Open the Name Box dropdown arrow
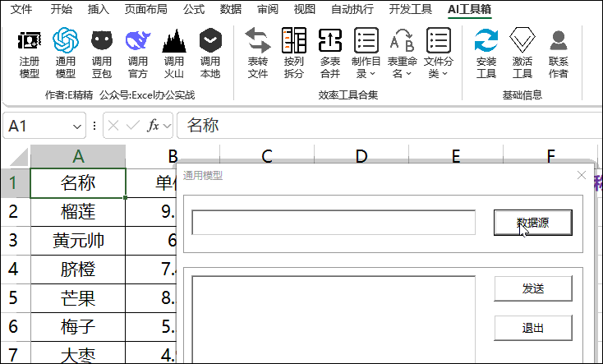This screenshot has height=364, width=603. 78,126
